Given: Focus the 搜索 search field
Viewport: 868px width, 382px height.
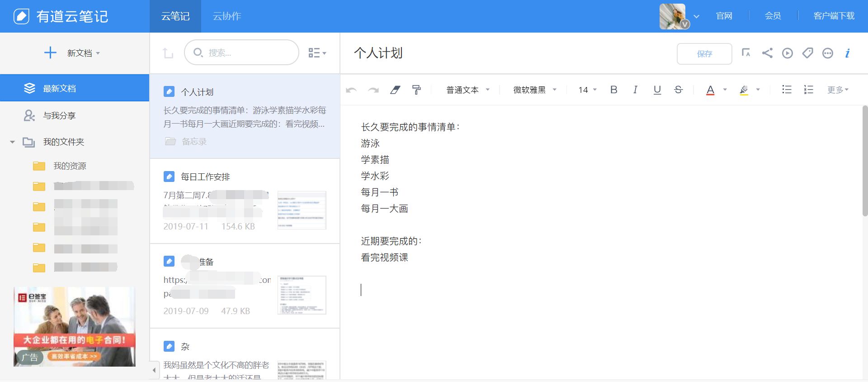Looking at the screenshot, I should click(x=241, y=53).
